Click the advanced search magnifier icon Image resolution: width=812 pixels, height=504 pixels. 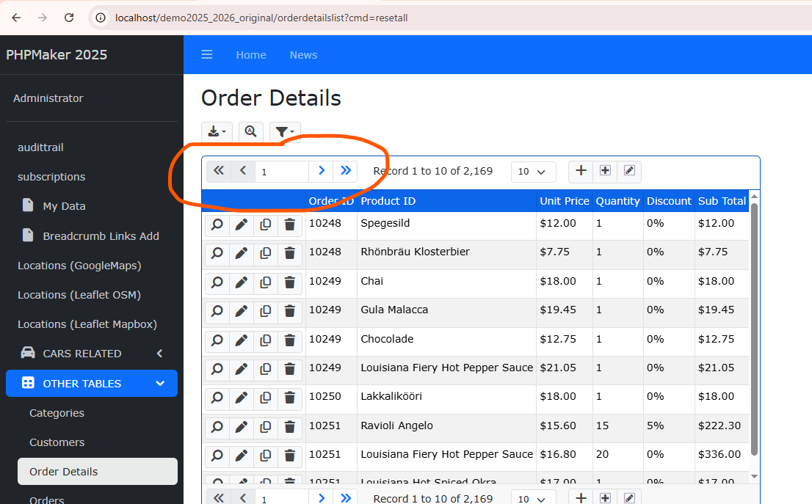[x=251, y=132]
